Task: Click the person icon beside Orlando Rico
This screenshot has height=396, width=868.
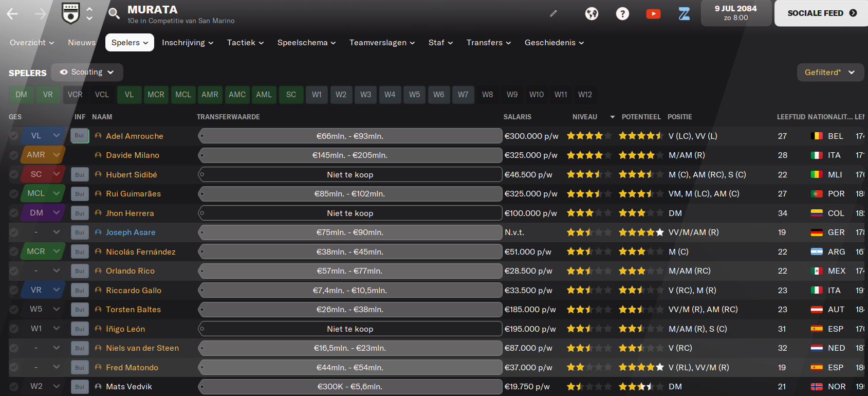Action: (x=98, y=271)
